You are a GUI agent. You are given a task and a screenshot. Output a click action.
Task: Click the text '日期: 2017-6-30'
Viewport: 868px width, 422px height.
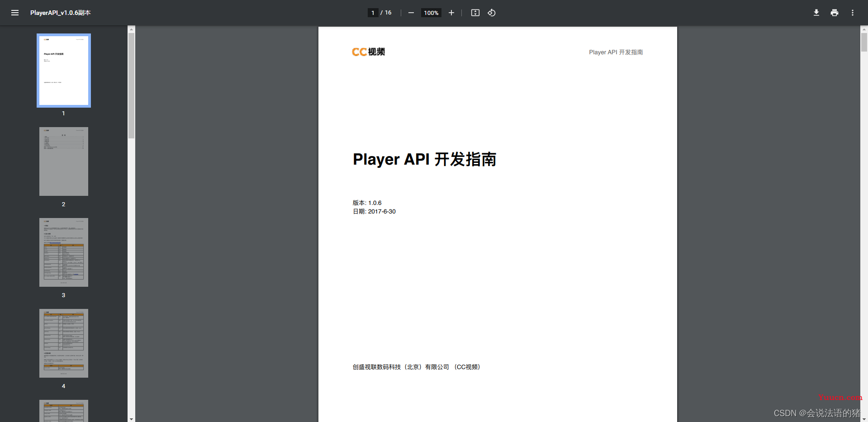(374, 211)
